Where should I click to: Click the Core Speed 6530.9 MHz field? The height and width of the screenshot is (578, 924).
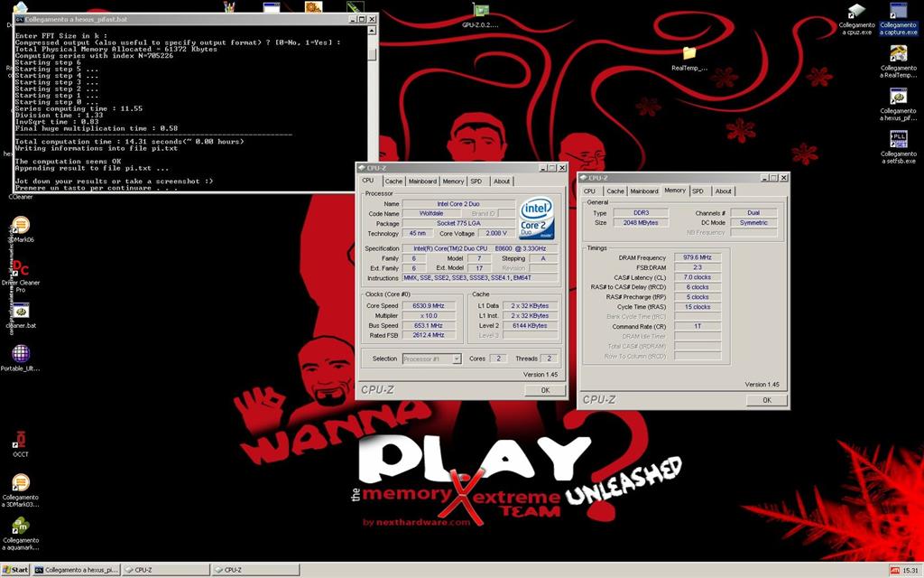point(429,305)
